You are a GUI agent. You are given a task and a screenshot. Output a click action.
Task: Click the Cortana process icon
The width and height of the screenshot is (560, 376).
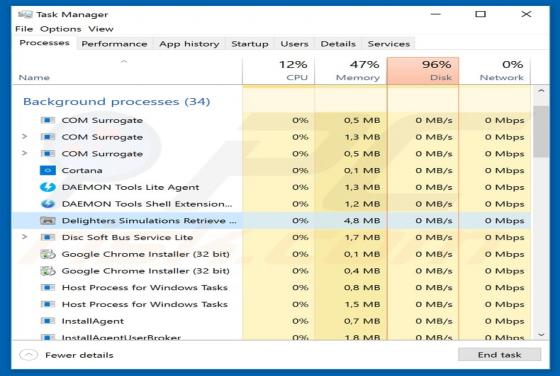(x=48, y=170)
